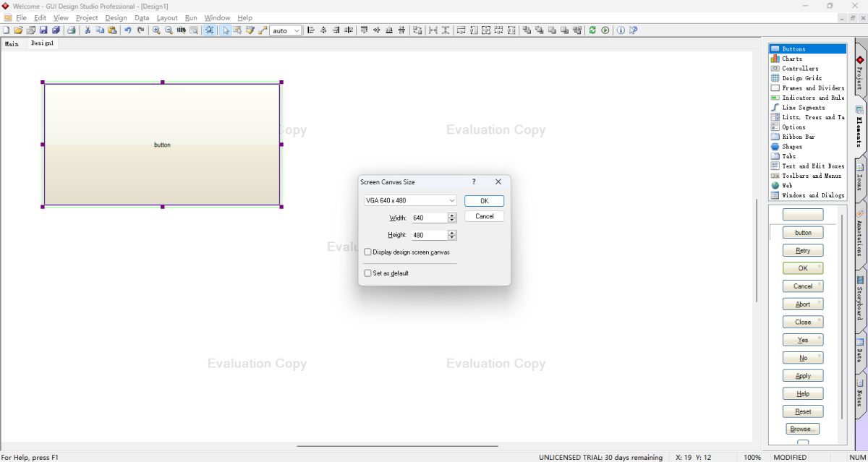Screen dimensions: 868x462
Task: Click Cancel in the canvas size dialog
Action: pos(484,216)
